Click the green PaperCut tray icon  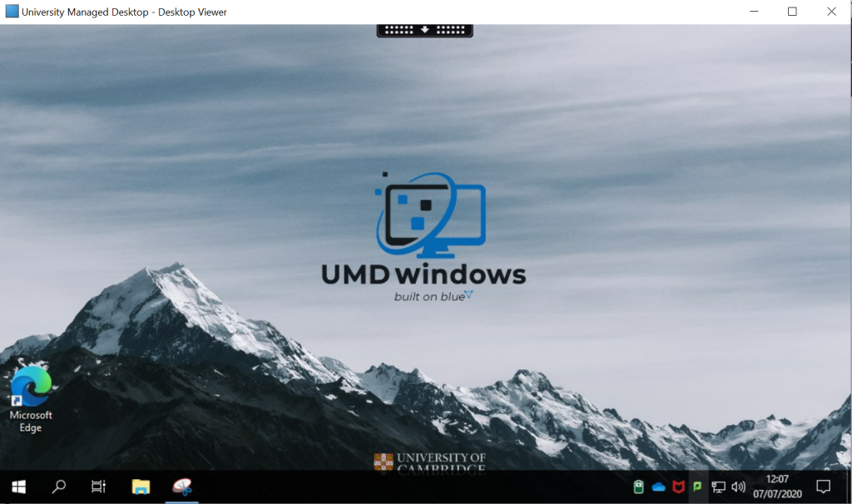tap(697, 487)
